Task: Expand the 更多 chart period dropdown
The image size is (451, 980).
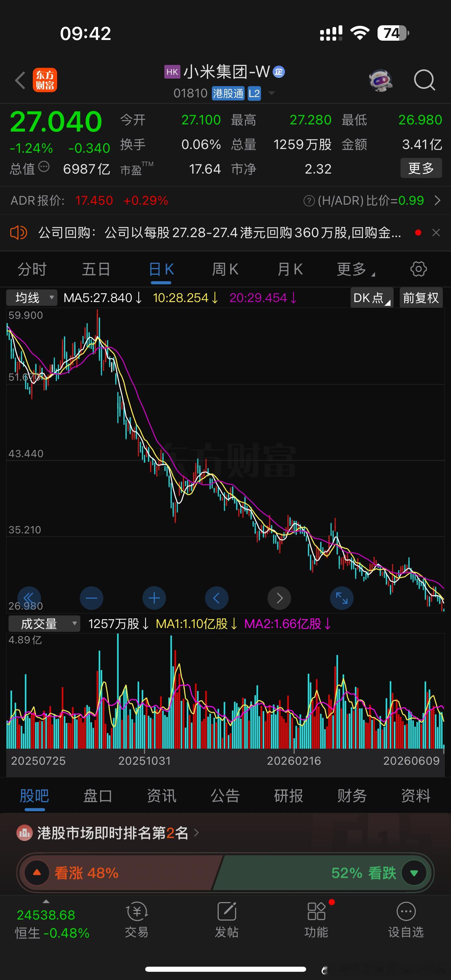Action: point(356,269)
